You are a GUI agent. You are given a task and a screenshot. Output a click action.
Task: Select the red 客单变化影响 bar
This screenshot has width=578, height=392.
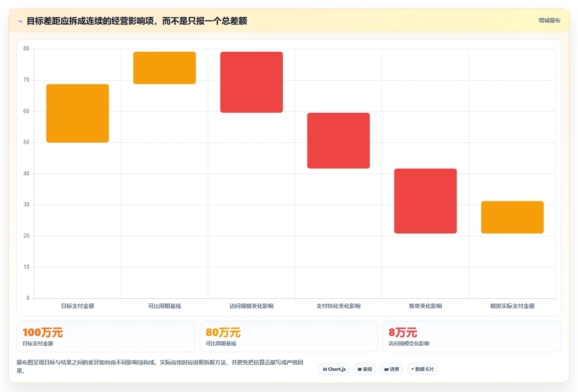tap(425, 201)
